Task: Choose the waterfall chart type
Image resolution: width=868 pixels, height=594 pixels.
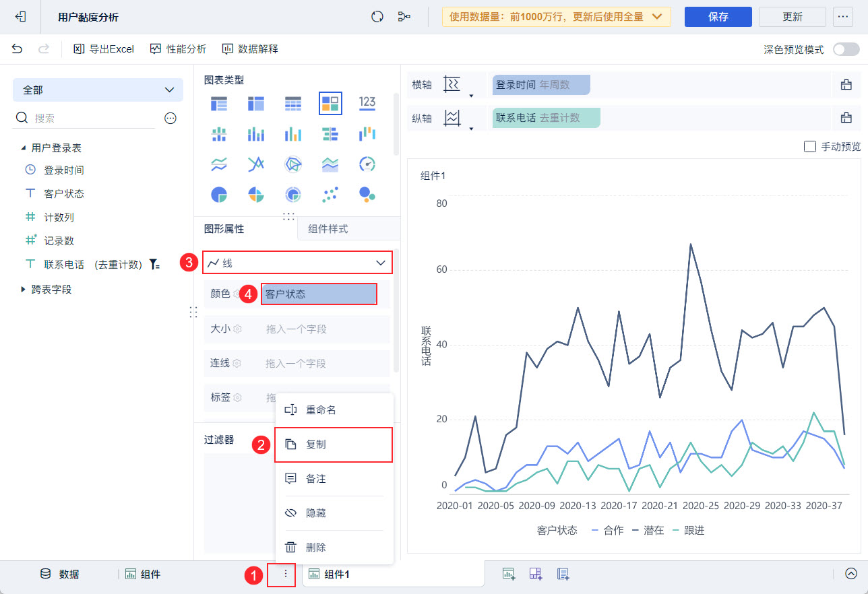Action: (367, 133)
